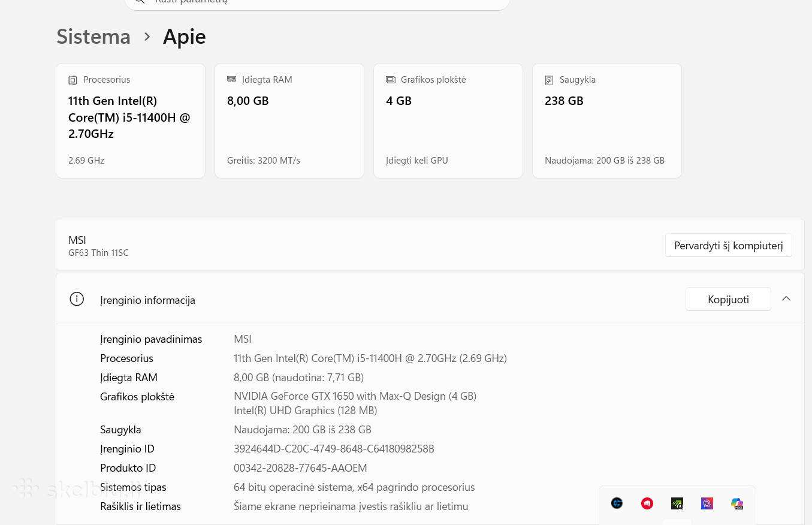Click the Įdiegti keli GPU text

click(x=417, y=160)
